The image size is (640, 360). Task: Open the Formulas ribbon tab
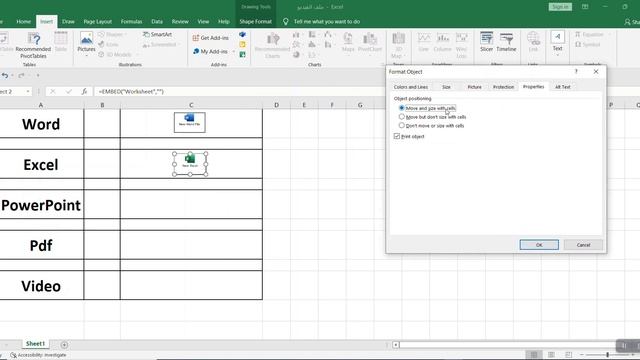coord(131,22)
